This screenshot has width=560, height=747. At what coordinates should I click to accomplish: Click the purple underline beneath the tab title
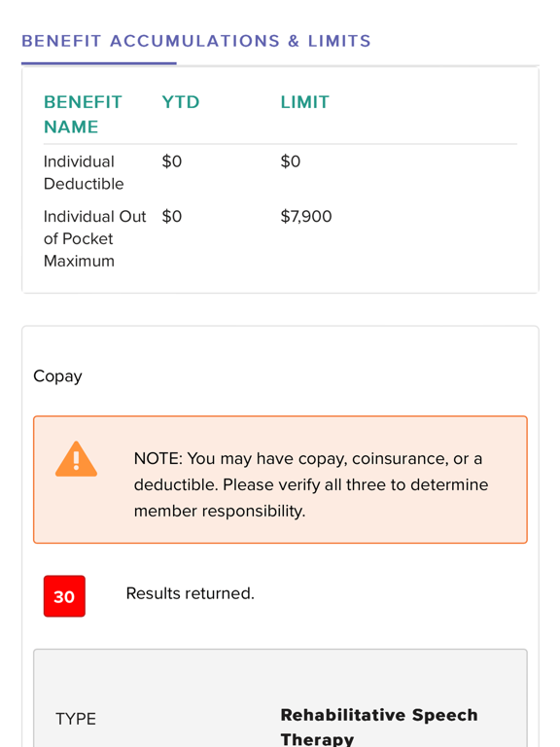click(99, 63)
